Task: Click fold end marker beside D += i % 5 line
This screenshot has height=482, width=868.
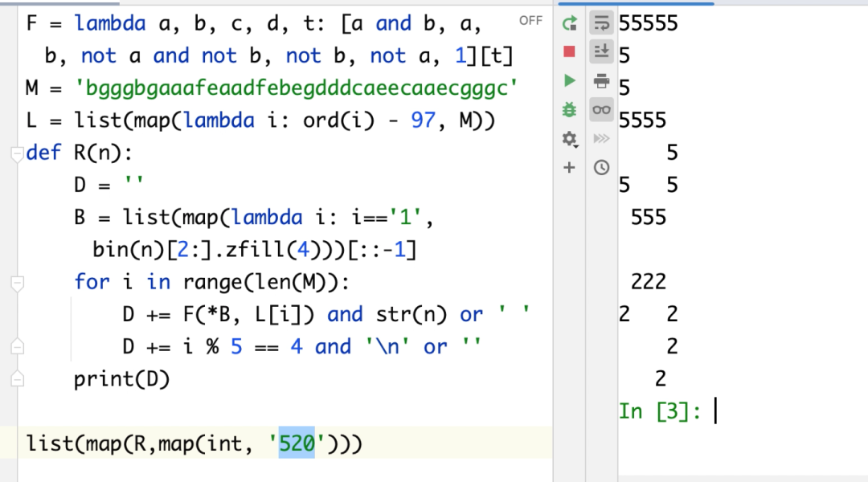Action: (17, 346)
